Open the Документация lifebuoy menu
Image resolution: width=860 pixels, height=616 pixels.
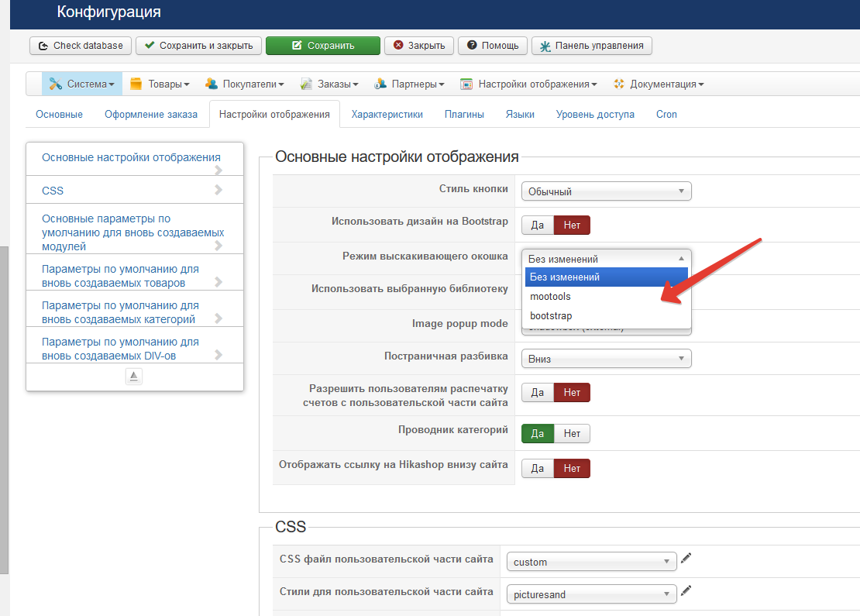point(659,84)
